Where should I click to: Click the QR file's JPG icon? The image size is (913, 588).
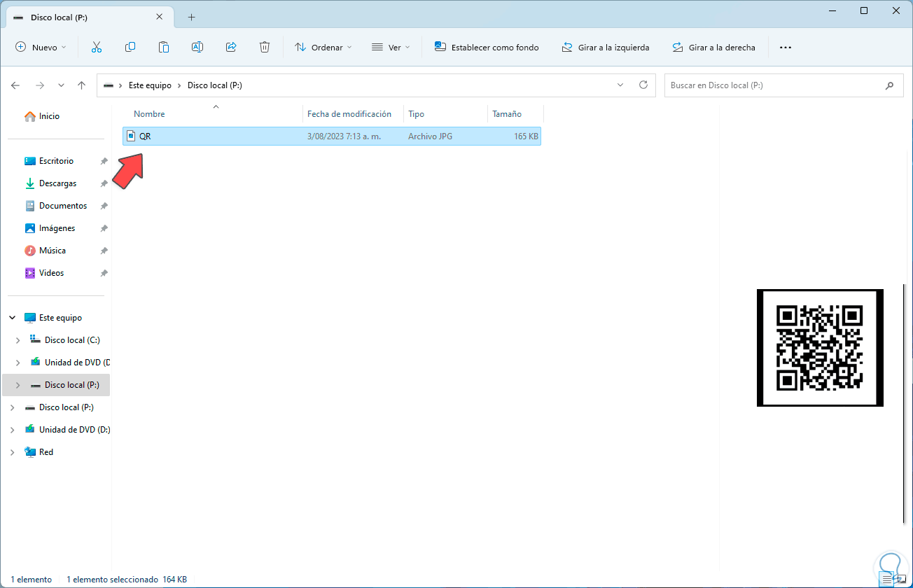coord(130,136)
